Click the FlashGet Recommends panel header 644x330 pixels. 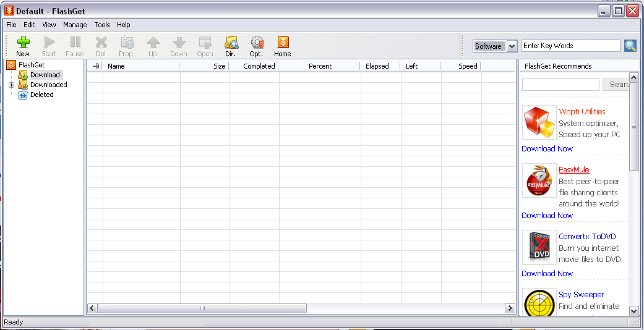pyautogui.click(x=558, y=66)
